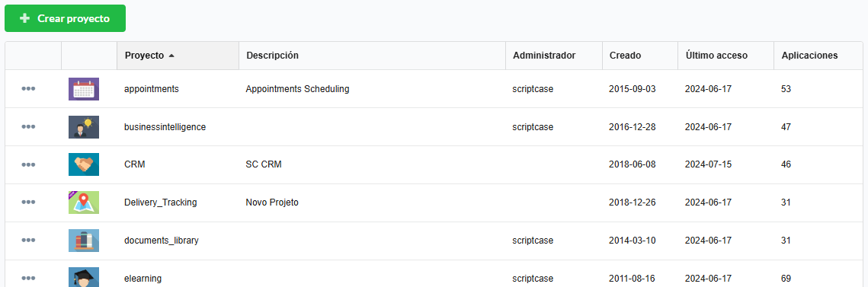Open the elearning graduation cap icon
Image resolution: width=868 pixels, height=287 pixels.
tap(84, 278)
